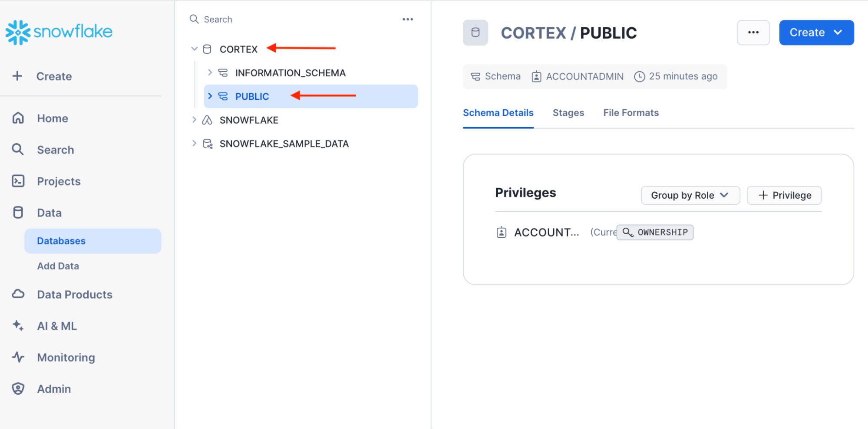The height and width of the screenshot is (429, 868).
Task: Click the Privileges heading
Action: pyautogui.click(x=526, y=193)
